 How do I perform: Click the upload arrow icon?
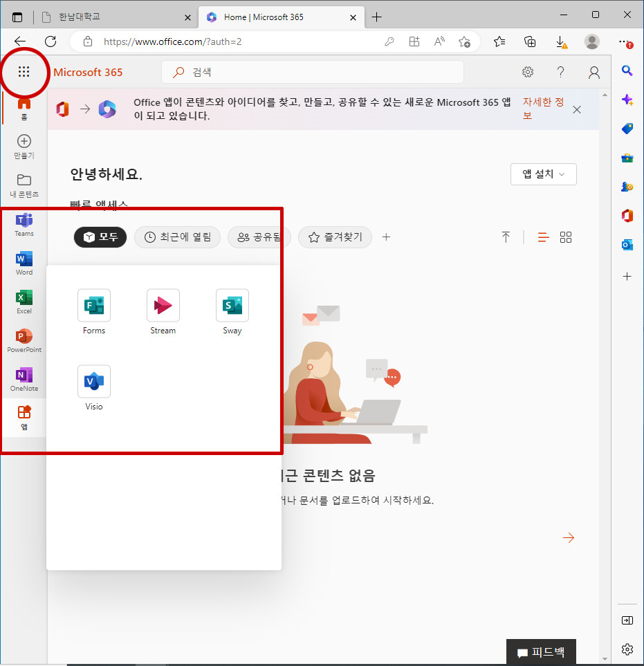[506, 237]
